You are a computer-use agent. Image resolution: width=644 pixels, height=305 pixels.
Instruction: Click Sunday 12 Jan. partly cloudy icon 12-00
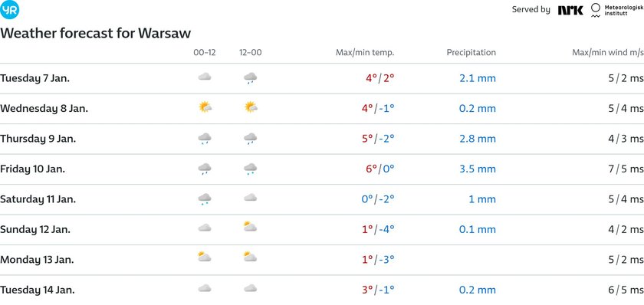250,227
